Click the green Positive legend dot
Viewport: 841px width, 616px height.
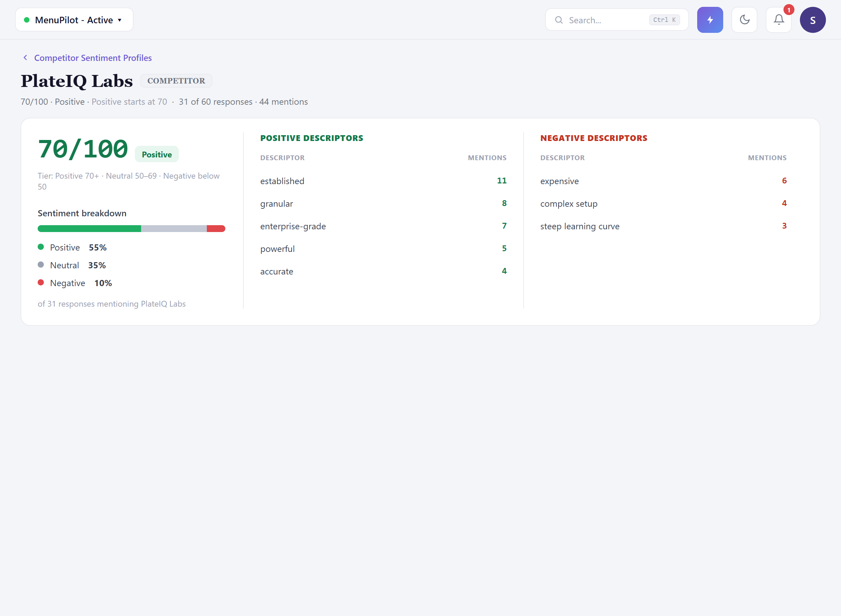tap(41, 247)
